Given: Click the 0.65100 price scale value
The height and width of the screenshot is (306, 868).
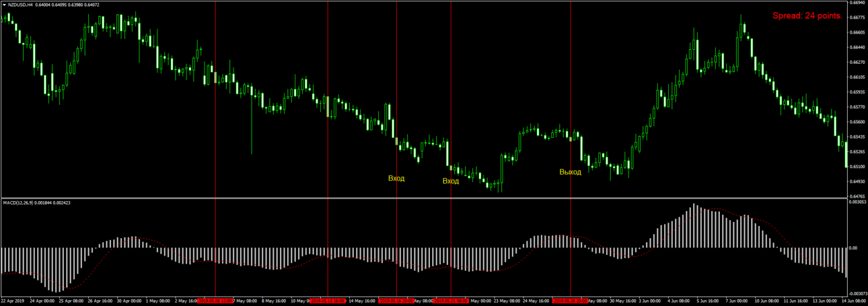Looking at the screenshot, I should (x=857, y=167).
